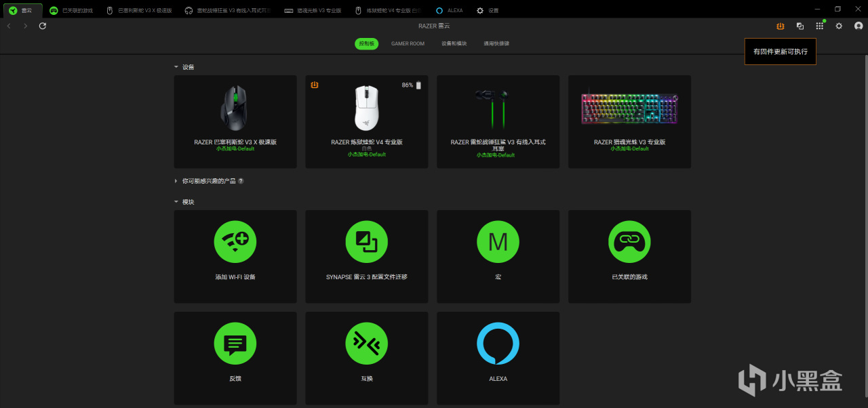This screenshot has height=408, width=868.
Task: Open the 互换 module icon
Action: pyautogui.click(x=367, y=344)
